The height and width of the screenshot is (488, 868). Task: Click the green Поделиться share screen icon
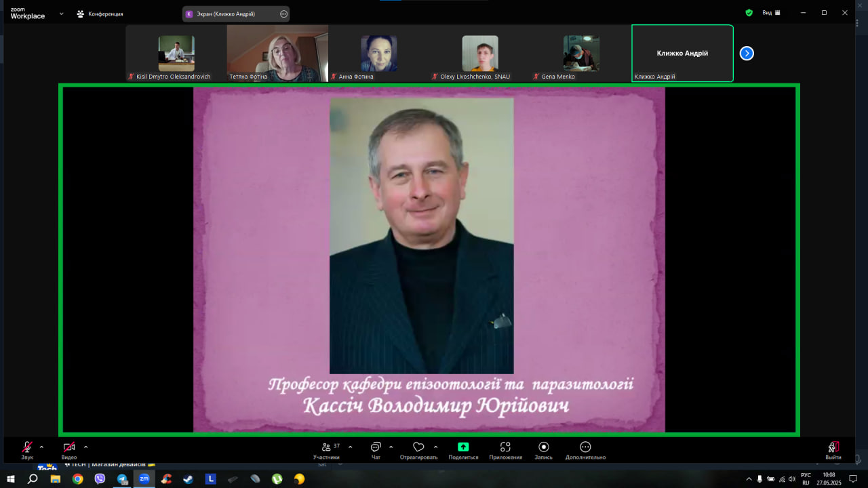463,447
